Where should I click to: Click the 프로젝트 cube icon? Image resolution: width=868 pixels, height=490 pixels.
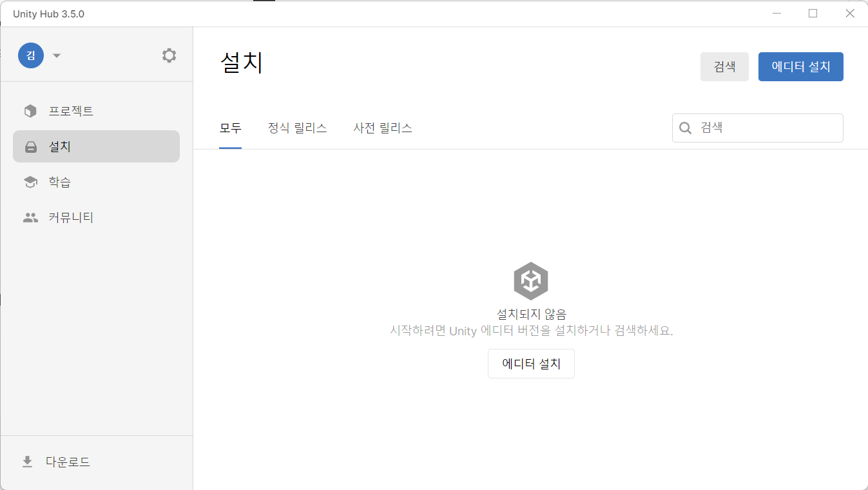coord(30,111)
